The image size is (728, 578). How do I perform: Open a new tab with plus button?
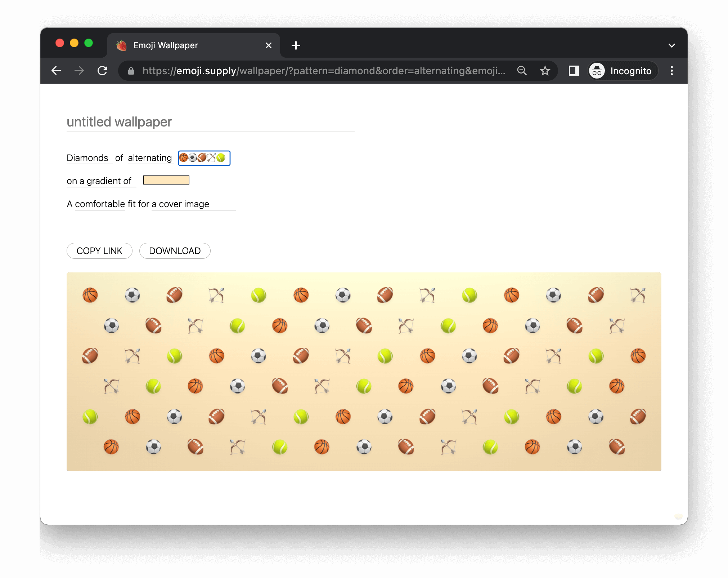tap(296, 45)
